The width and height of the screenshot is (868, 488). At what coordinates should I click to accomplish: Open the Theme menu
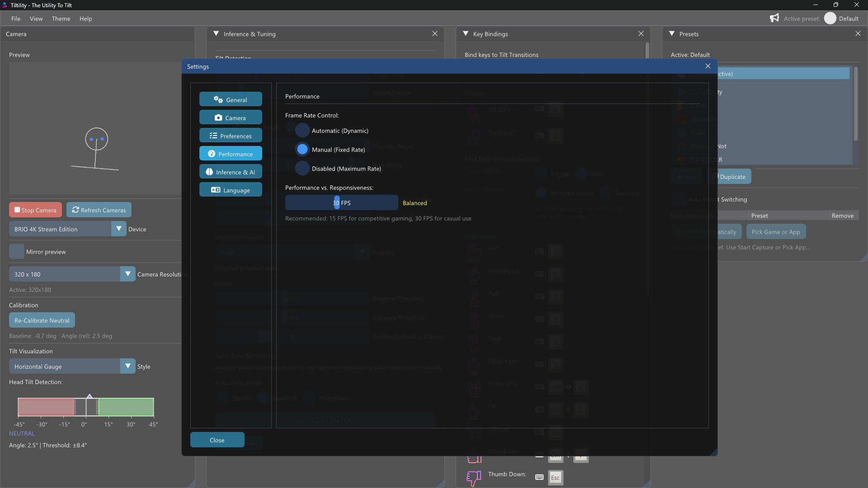[x=61, y=19]
